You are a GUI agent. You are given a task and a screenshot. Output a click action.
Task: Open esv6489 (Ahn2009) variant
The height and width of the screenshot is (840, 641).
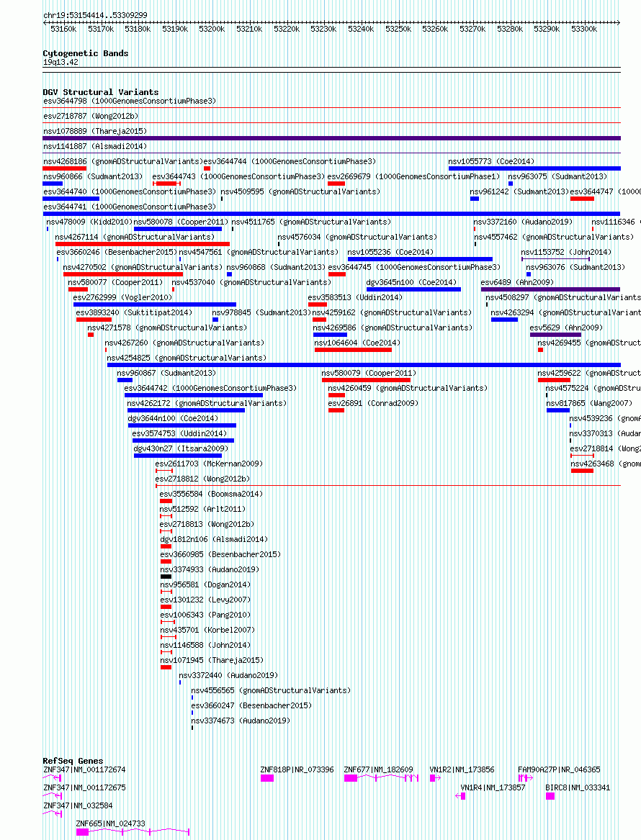tap(517, 282)
